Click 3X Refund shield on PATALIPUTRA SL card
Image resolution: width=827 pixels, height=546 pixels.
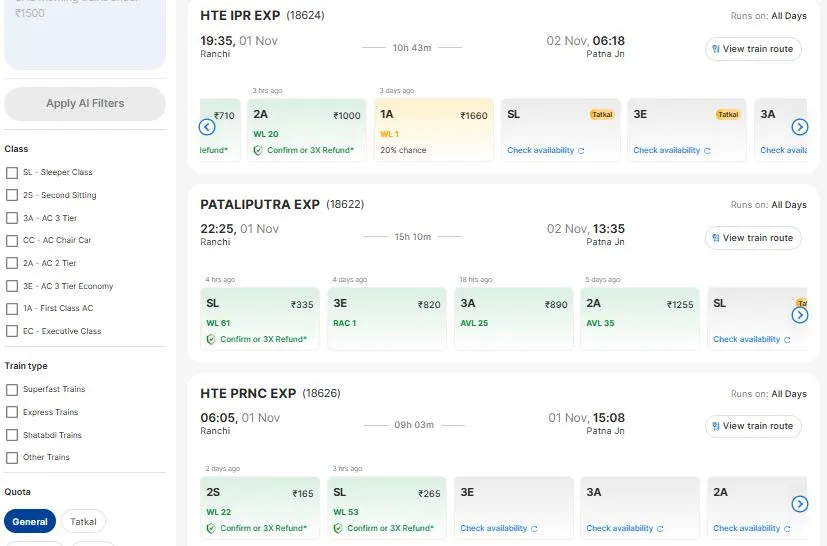pyautogui.click(x=211, y=340)
